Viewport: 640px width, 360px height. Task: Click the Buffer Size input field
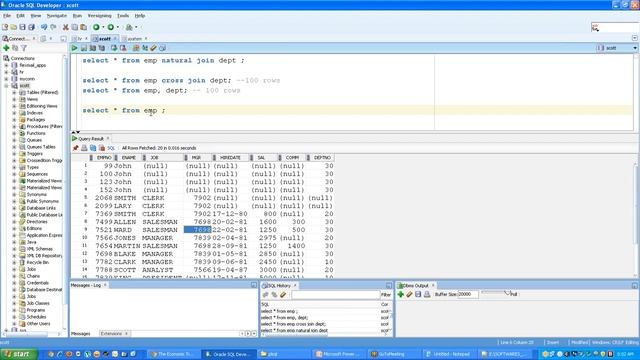[x=468, y=294]
